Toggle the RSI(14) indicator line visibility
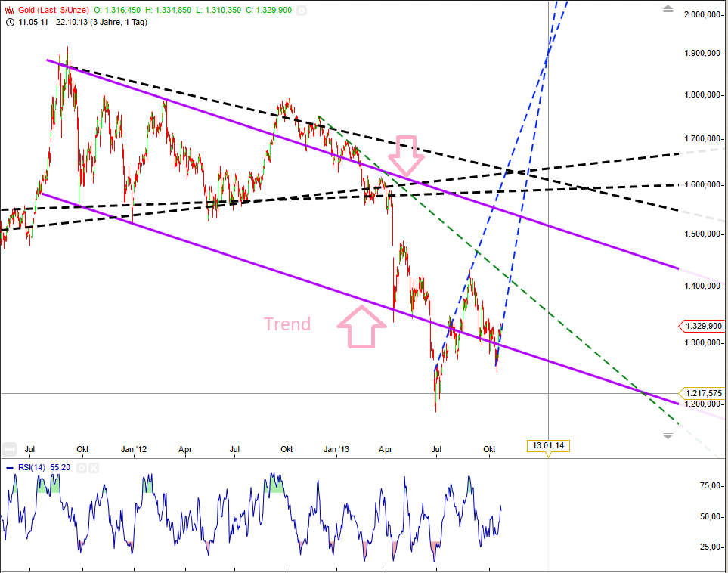 tap(10, 468)
